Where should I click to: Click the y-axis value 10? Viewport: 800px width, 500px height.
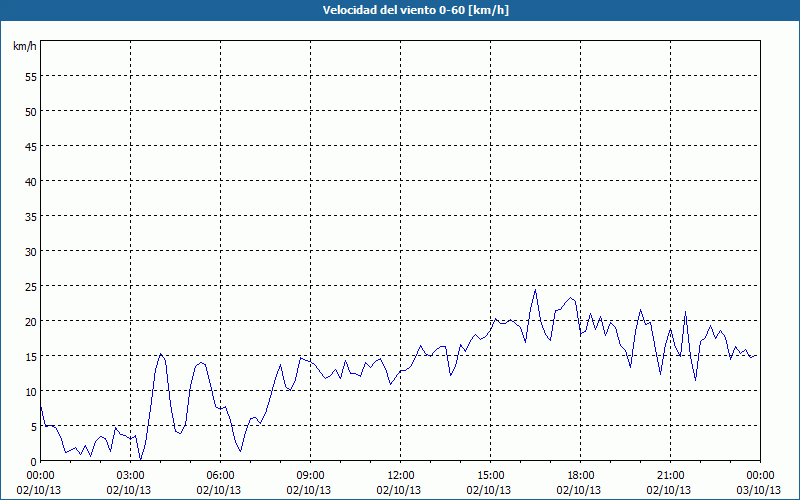[x=31, y=391]
